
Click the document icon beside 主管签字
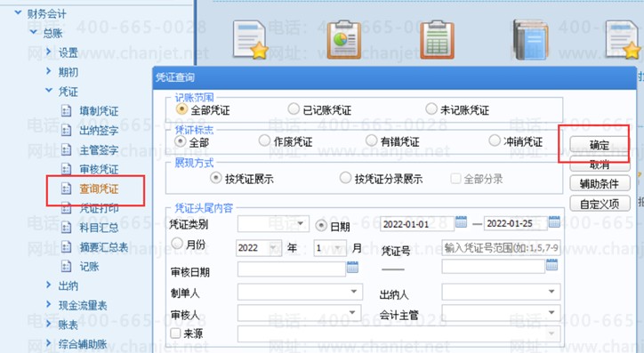coord(66,149)
